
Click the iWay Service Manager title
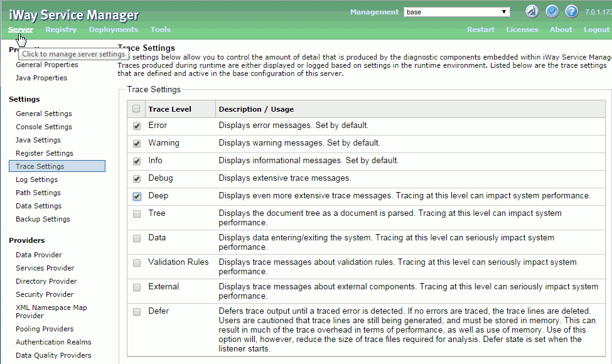pyautogui.click(x=74, y=15)
